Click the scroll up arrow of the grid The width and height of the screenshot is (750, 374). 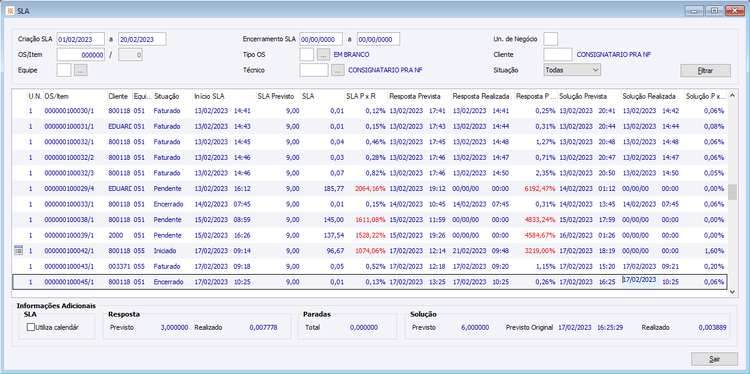pyautogui.click(x=732, y=96)
